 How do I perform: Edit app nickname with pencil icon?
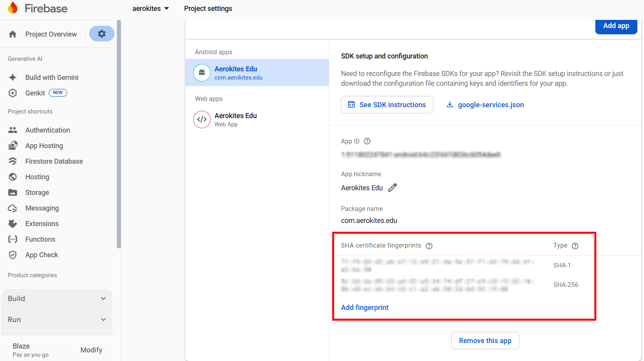392,188
